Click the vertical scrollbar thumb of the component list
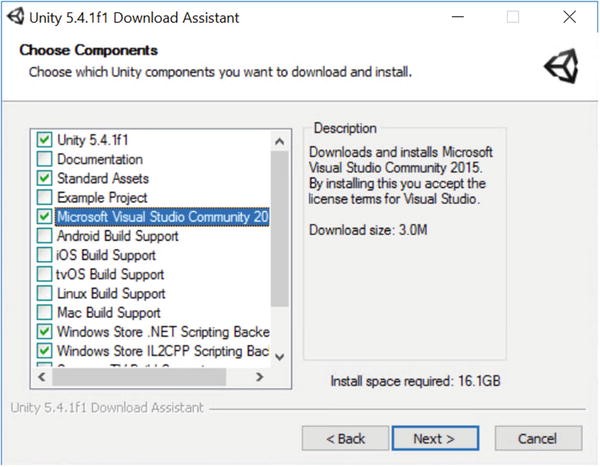Viewport: 600px width, 467px height. 280,229
